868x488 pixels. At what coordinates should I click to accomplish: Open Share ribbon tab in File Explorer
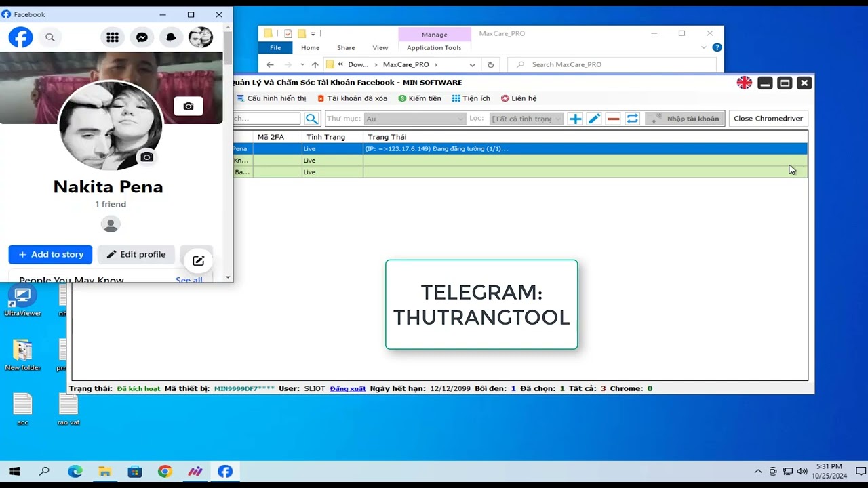click(346, 48)
